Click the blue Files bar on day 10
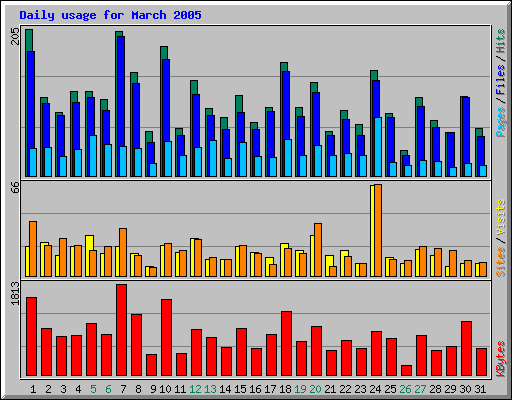This screenshot has width=512, height=400. pyautogui.click(x=166, y=101)
